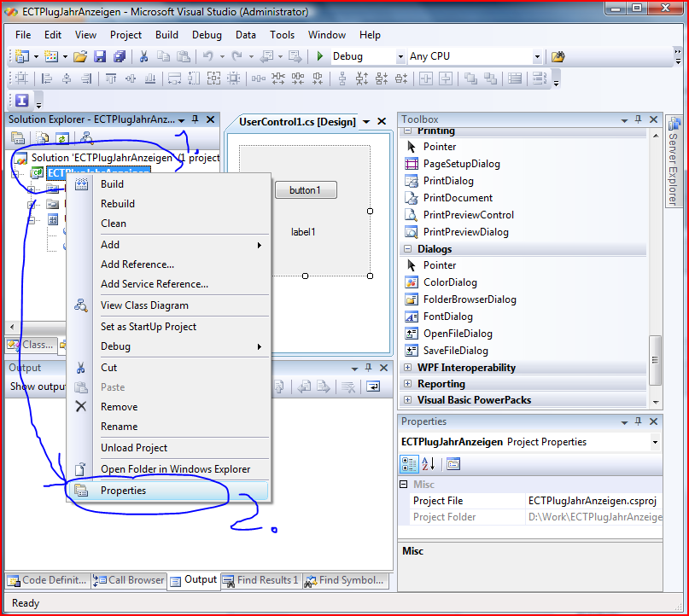Select label1 on the design surface
This screenshot has width=689, height=616.
(x=303, y=232)
